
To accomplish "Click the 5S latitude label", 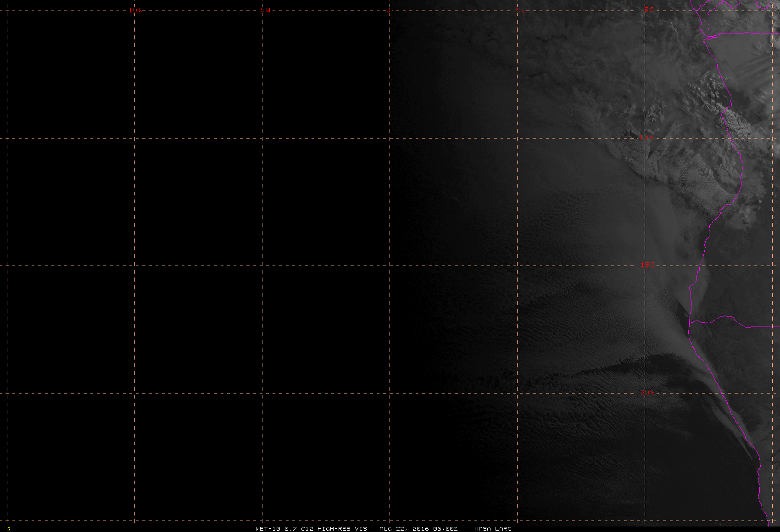I will (649, 9).
